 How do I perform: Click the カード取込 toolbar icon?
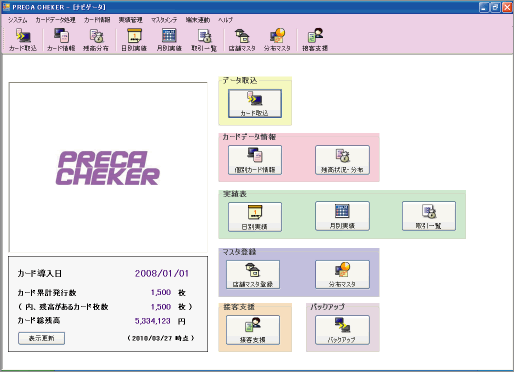(x=23, y=40)
